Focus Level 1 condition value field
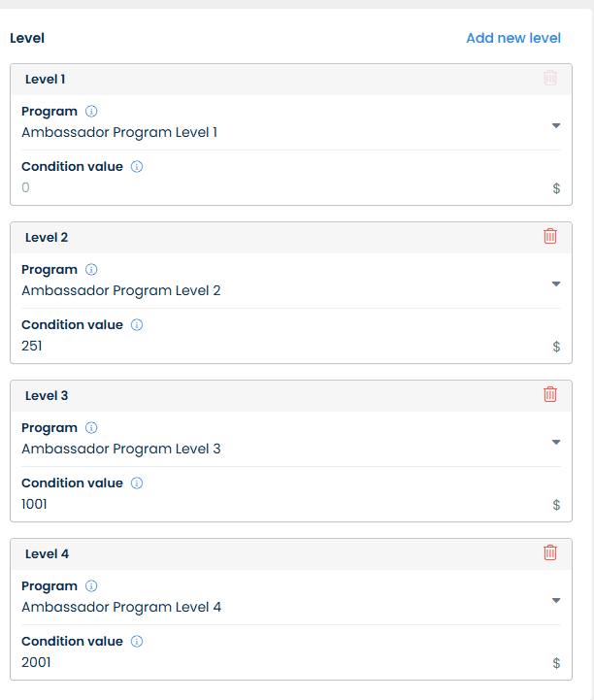The image size is (594, 700). tap(285, 187)
